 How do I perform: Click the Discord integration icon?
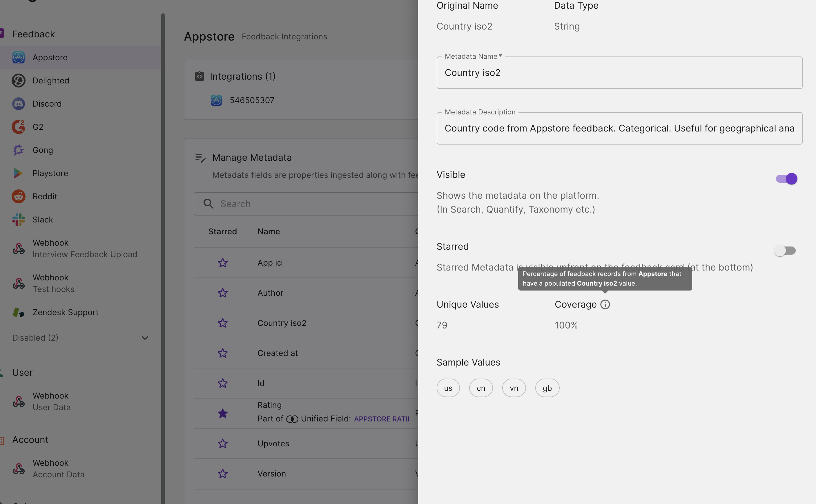19,104
